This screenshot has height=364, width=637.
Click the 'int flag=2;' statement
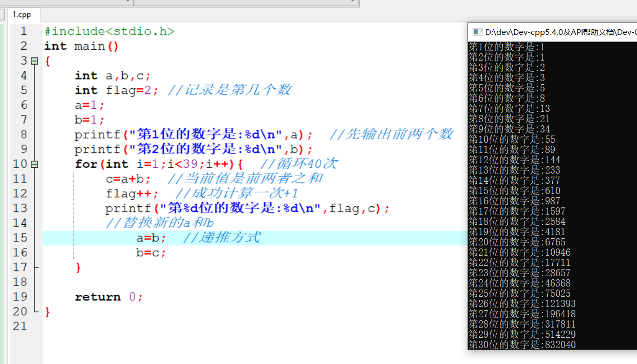(117, 90)
